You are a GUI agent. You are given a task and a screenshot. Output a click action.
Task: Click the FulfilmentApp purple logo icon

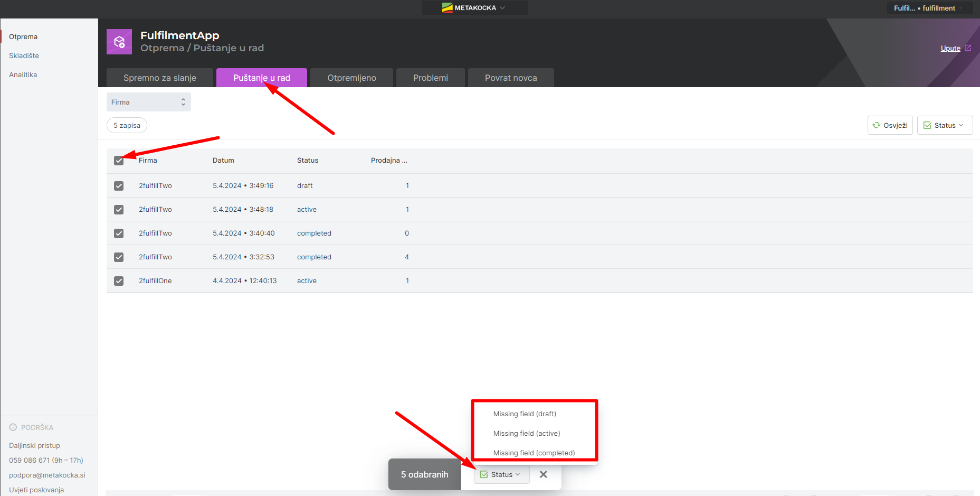[x=119, y=42]
